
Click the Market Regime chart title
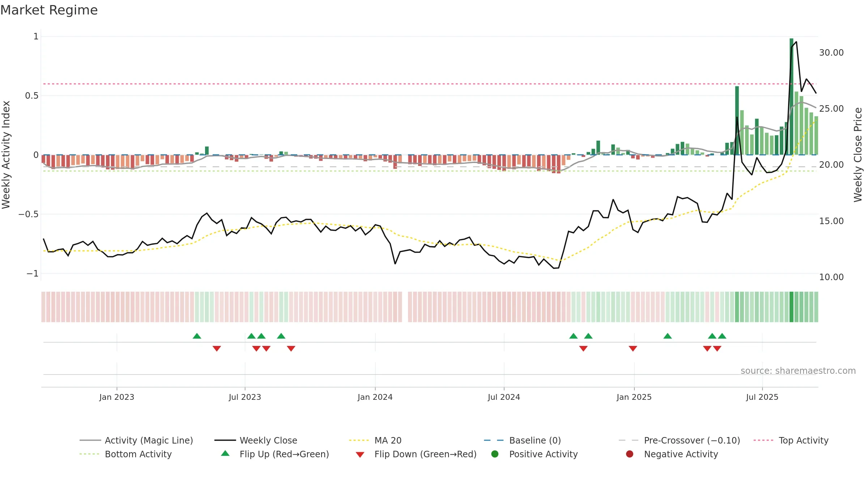(x=49, y=10)
